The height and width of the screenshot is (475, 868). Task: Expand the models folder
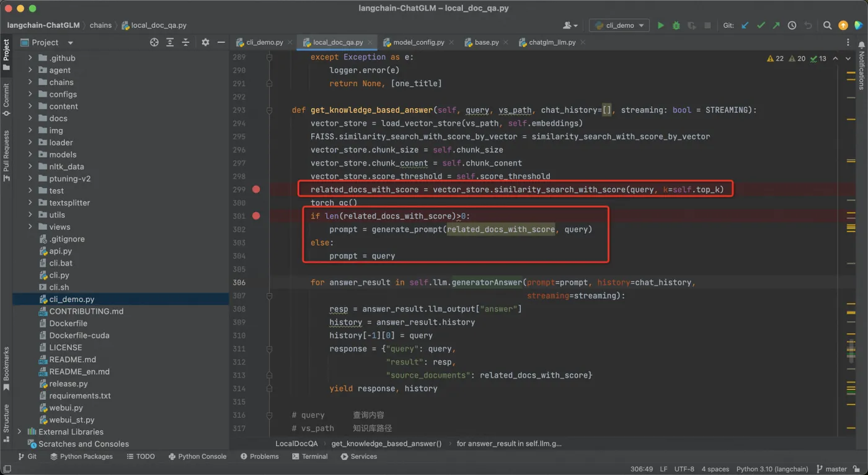pyautogui.click(x=30, y=154)
